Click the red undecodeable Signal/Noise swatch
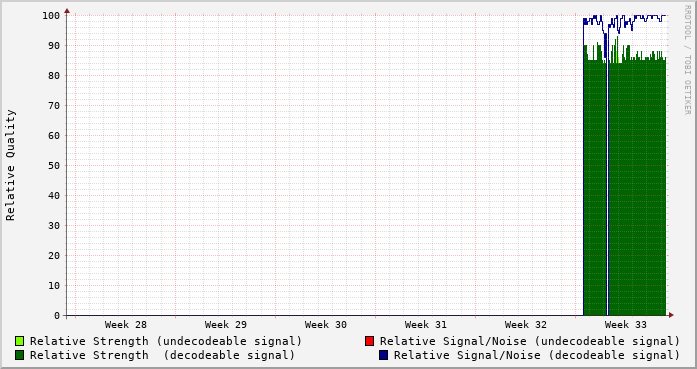Screen dimensions: 697x369 click(x=369, y=341)
